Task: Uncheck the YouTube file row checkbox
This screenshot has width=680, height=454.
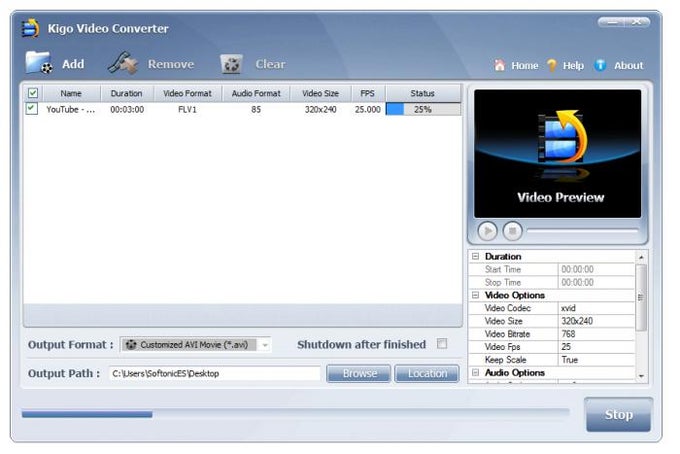Action: (32, 108)
